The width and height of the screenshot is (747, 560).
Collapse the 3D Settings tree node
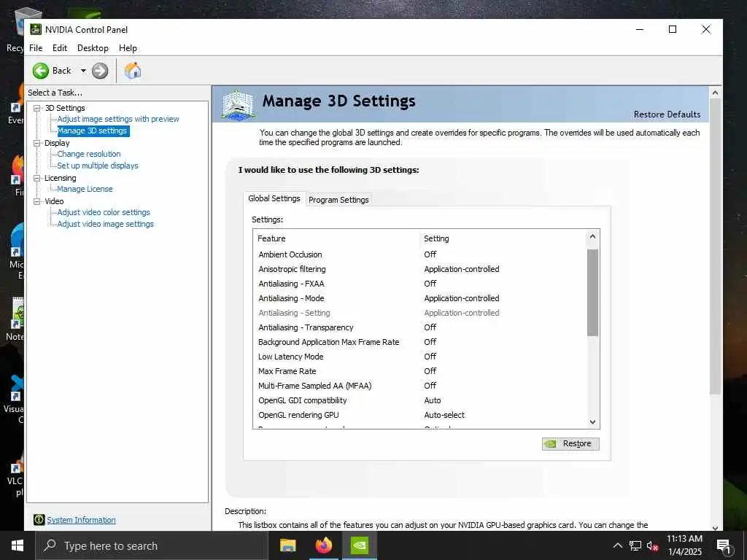[x=36, y=108]
